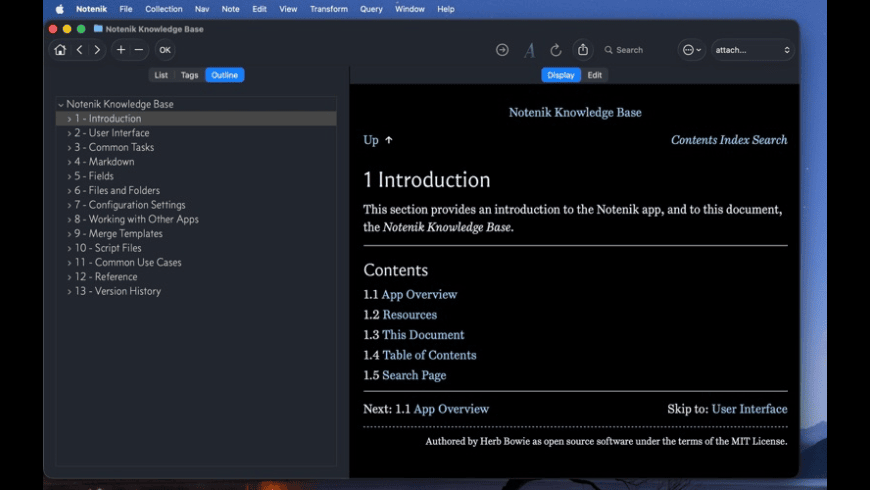This screenshot has width=870, height=490.
Task: Open the Window menu
Action: click(409, 9)
